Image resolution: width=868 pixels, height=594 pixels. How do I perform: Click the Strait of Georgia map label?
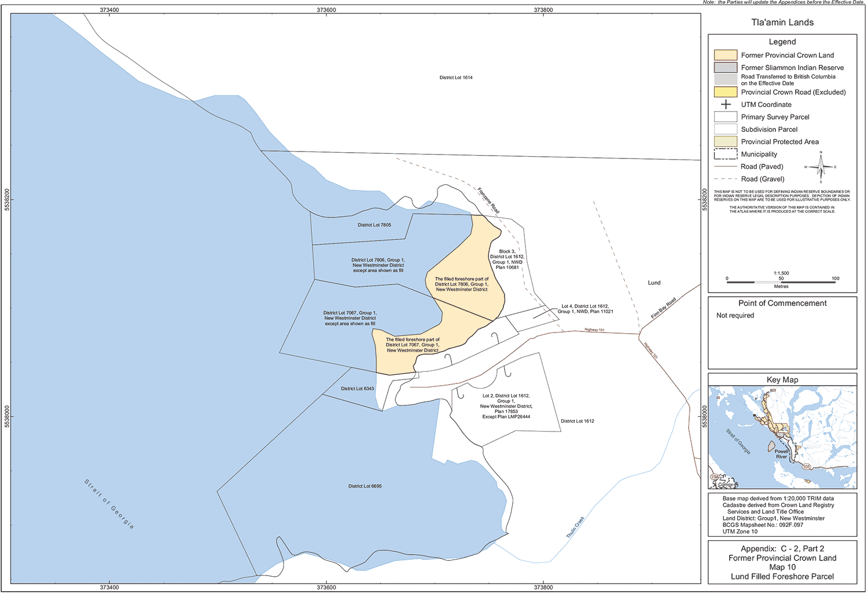(109, 504)
